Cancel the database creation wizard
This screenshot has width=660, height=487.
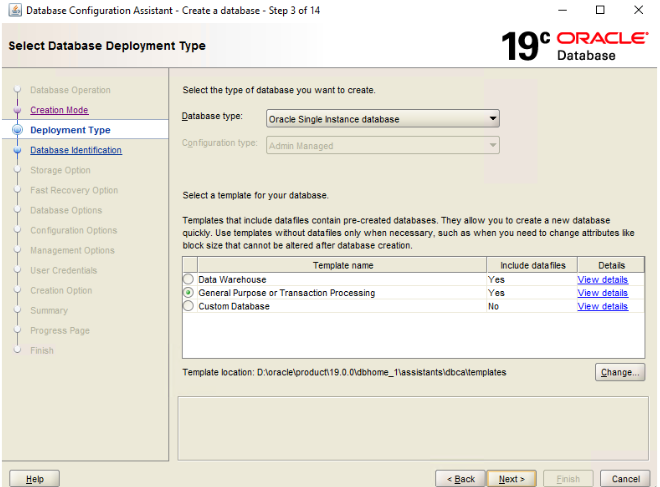coord(625,479)
